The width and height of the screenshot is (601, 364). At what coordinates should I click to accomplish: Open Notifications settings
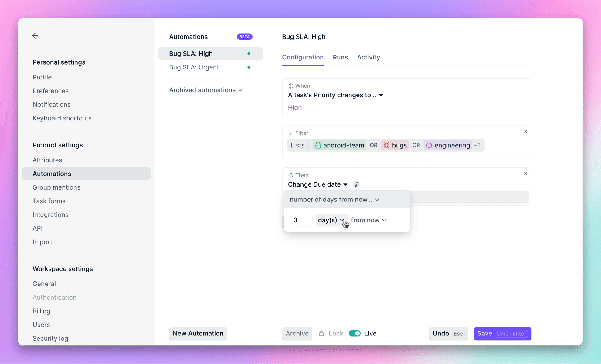51,105
